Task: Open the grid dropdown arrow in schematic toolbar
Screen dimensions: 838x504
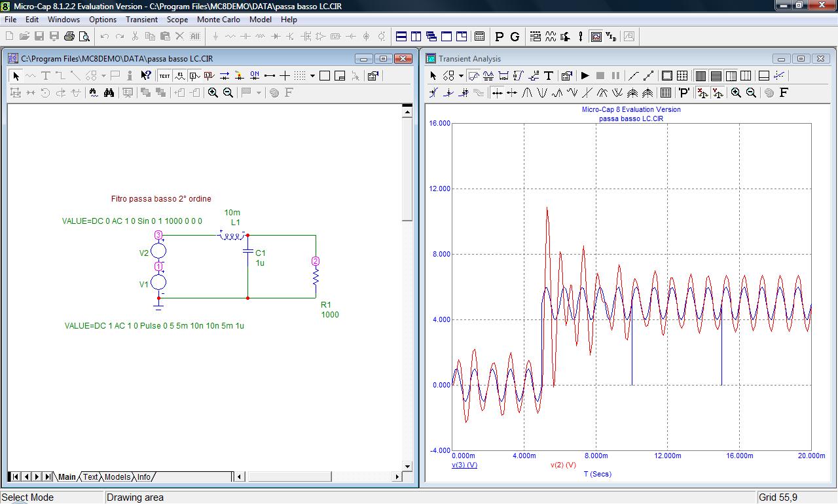Action: (312, 76)
